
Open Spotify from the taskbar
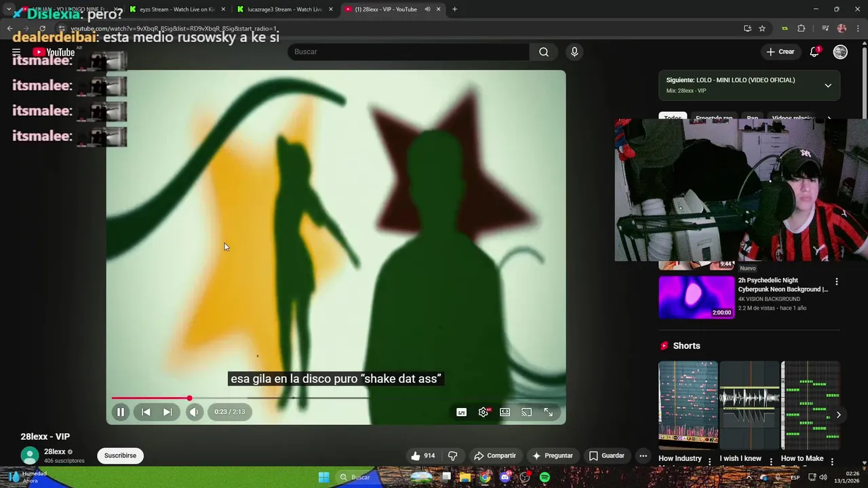click(545, 477)
